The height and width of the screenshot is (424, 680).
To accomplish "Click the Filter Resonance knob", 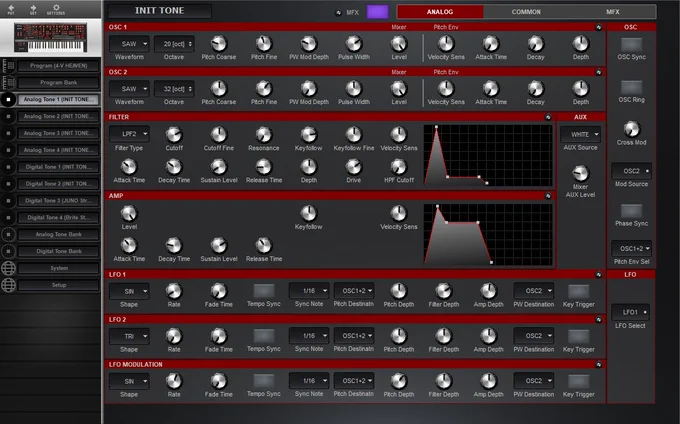I will click(264, 135).
